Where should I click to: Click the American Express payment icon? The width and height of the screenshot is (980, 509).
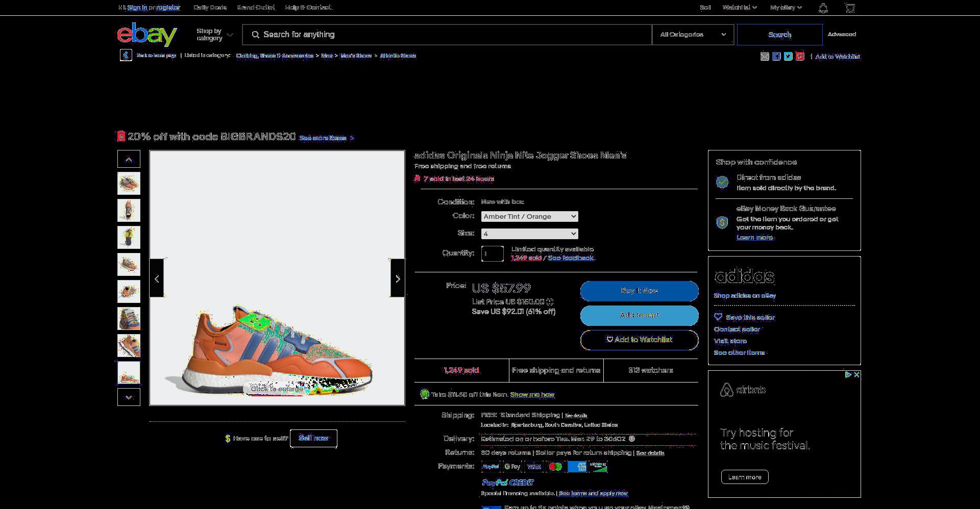point(577,467)
